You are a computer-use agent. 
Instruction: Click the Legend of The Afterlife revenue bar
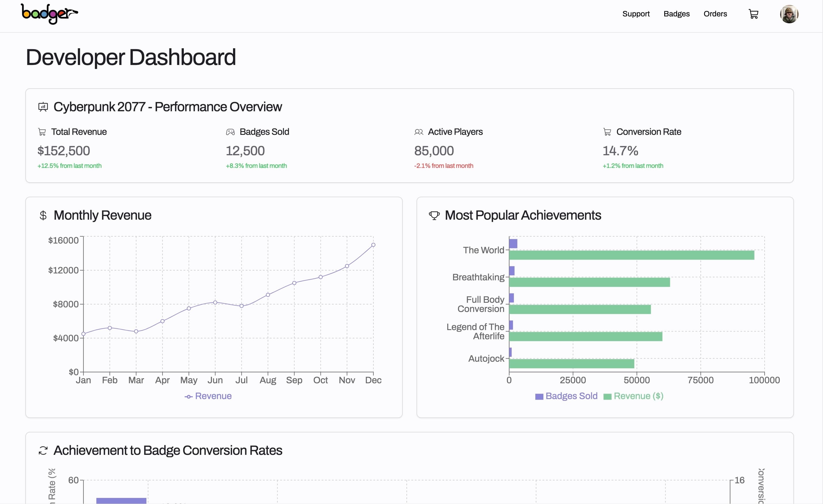585,336
